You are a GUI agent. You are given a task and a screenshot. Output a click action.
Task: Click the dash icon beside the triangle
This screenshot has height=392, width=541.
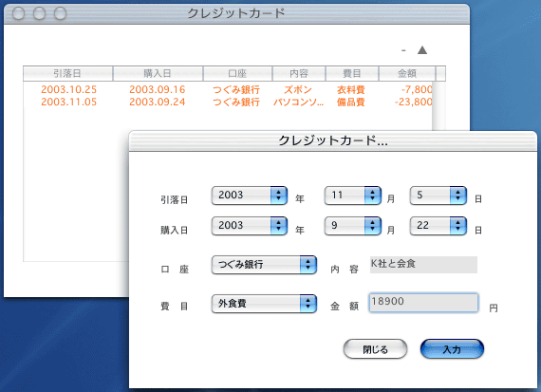tap(403, 50)
